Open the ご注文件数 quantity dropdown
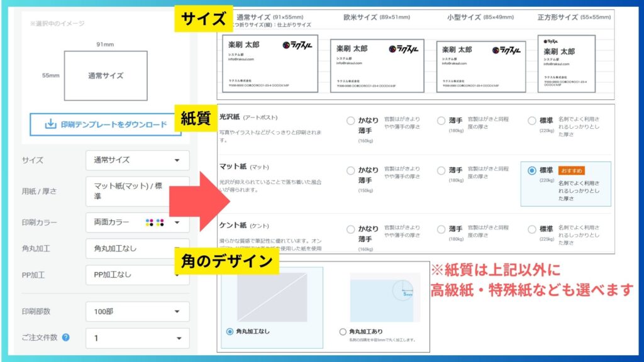Screen dimensions: 644x362 (x=137, y=338)
